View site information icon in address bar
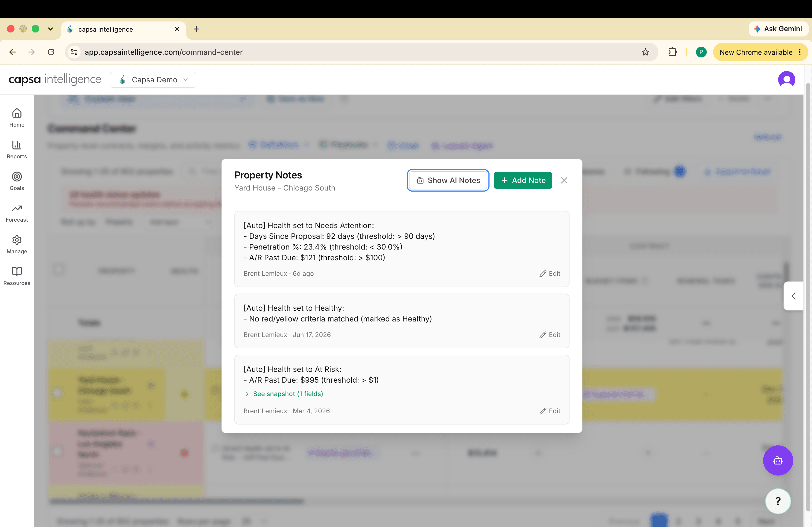812x527 pixels. coord(74,52)
